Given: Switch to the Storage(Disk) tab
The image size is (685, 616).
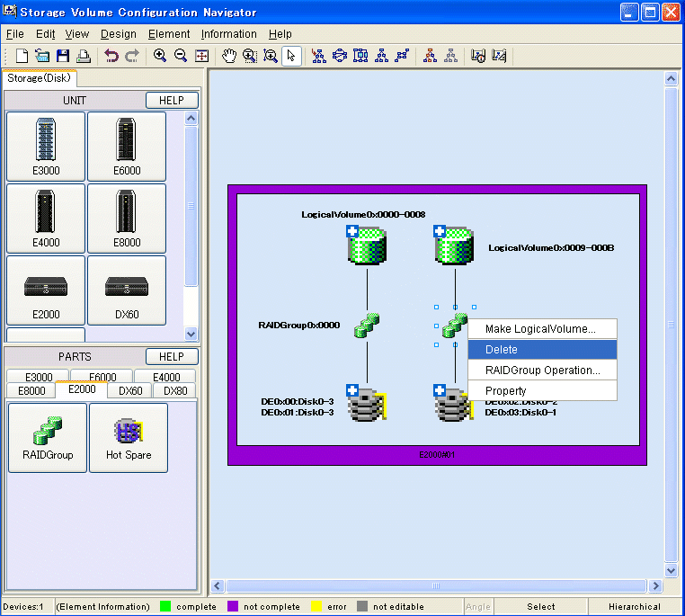Looking at the screenshot, I should (39, 78).
